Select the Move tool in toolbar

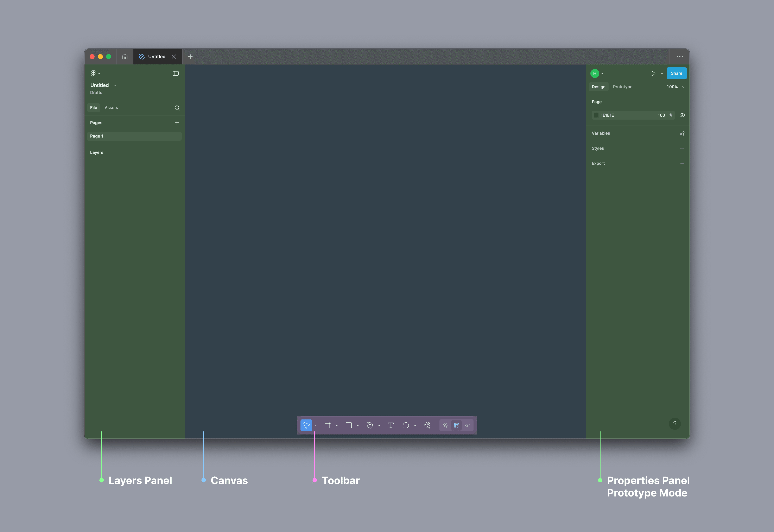(306, 425)
